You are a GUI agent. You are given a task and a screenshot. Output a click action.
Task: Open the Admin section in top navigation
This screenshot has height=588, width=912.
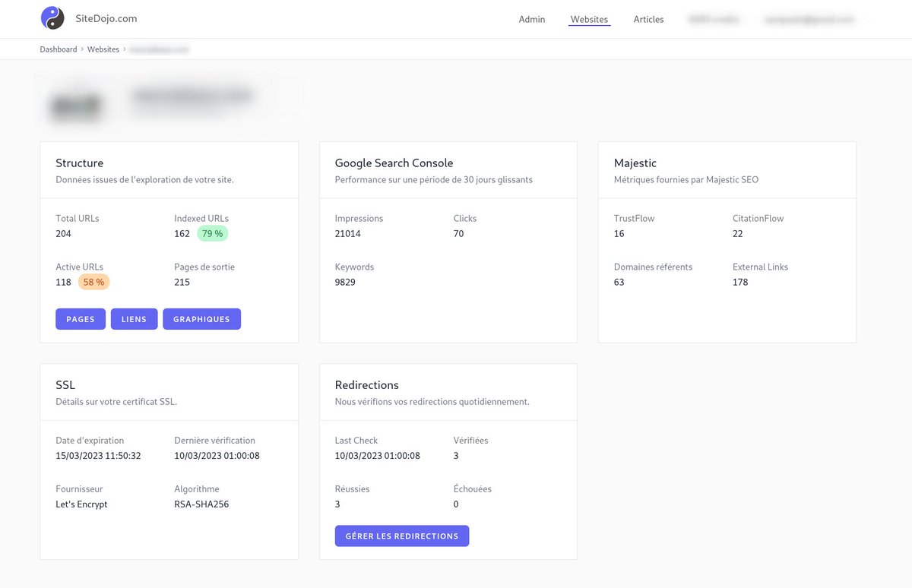coord(531,20)
